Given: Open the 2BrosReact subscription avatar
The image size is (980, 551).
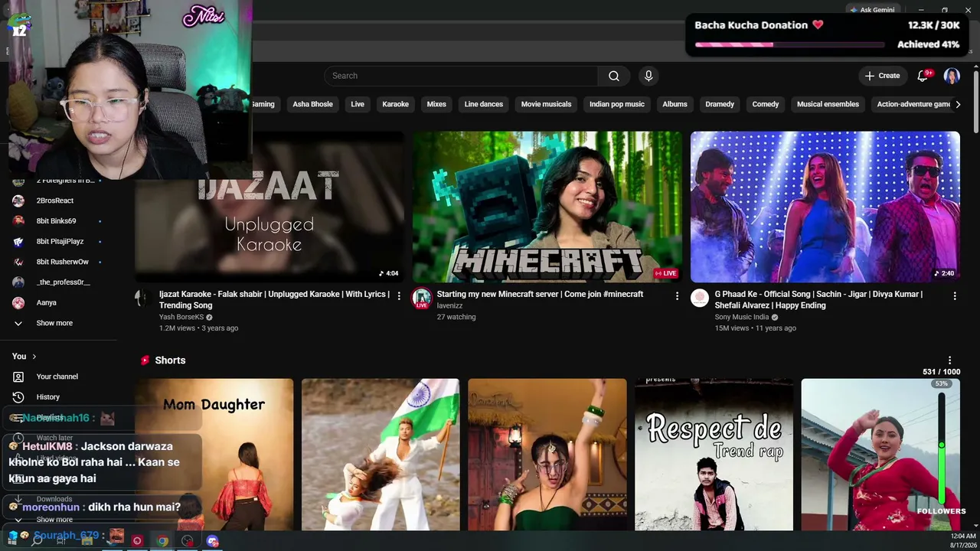Looking at the screenshot, I should (18, 201).
